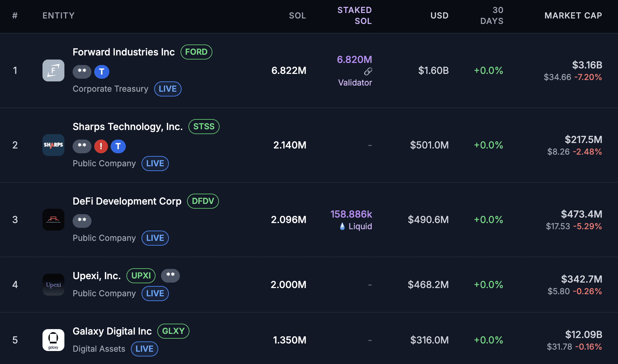The width and height of the screenshot is (618, 364).
Task: Click the $490.6M USD value
Action: [428, 220]
